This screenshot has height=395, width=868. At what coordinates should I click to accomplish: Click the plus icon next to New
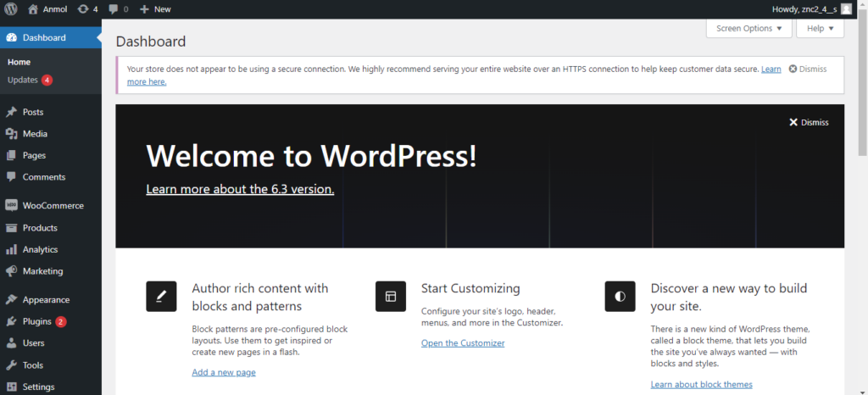tap(144, 8)
